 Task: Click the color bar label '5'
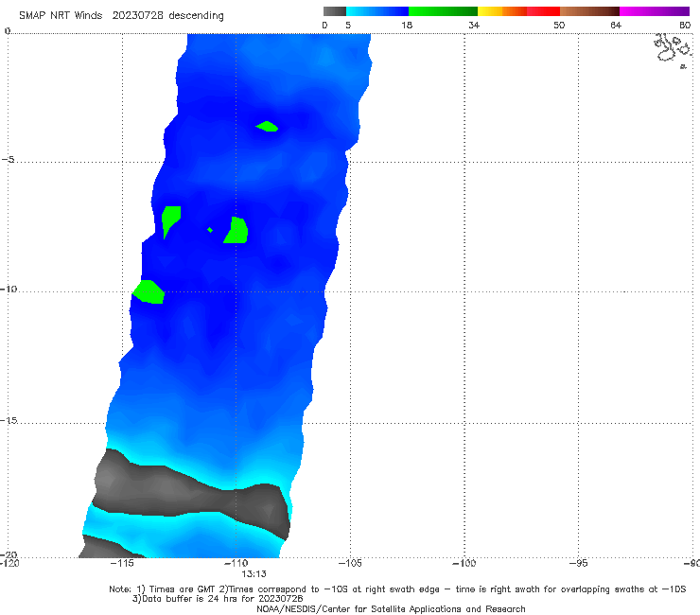pyautogui.click(x=348, y=26)
